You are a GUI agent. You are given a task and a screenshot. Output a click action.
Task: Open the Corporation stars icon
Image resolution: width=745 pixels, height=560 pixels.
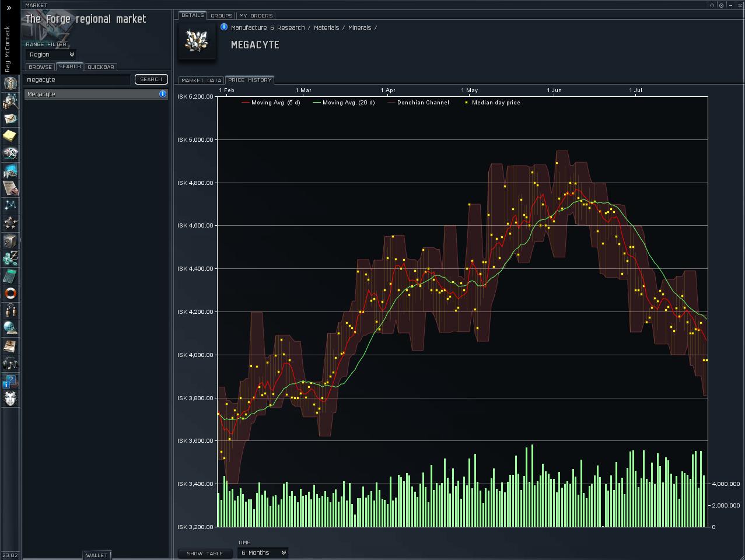click(10, 223)
